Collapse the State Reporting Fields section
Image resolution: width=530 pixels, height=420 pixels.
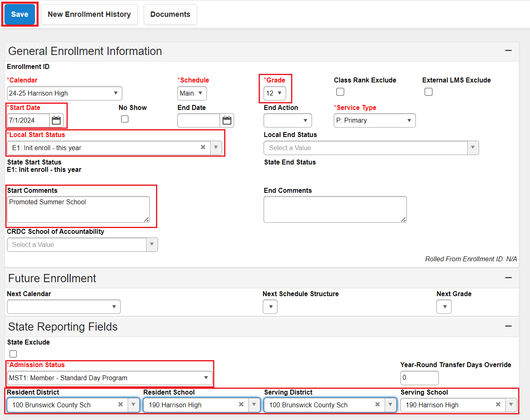(x=508, y=326)
